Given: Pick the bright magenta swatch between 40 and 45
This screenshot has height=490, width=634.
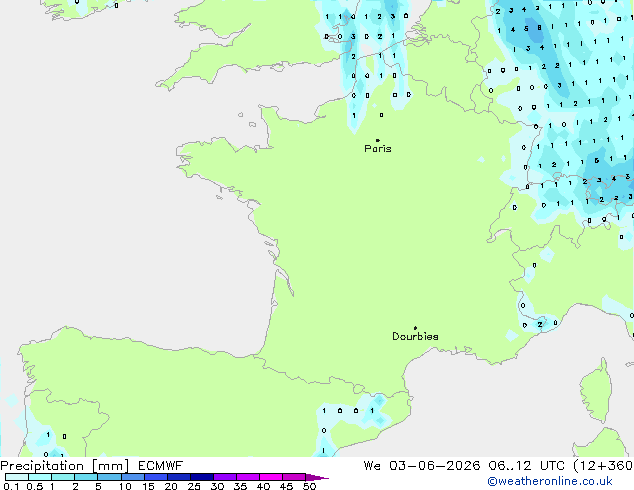Looking at the screenshot, I should point(271,477).
